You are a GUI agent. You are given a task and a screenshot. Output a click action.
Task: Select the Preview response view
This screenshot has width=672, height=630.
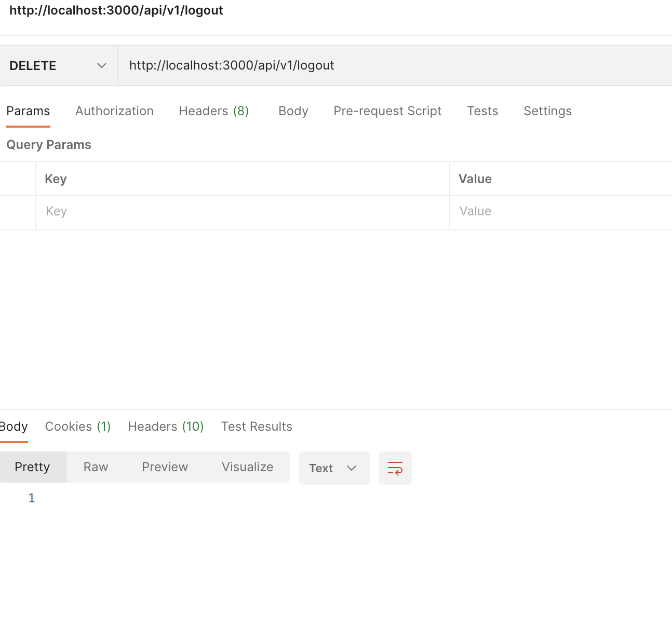tap(165, 467)
